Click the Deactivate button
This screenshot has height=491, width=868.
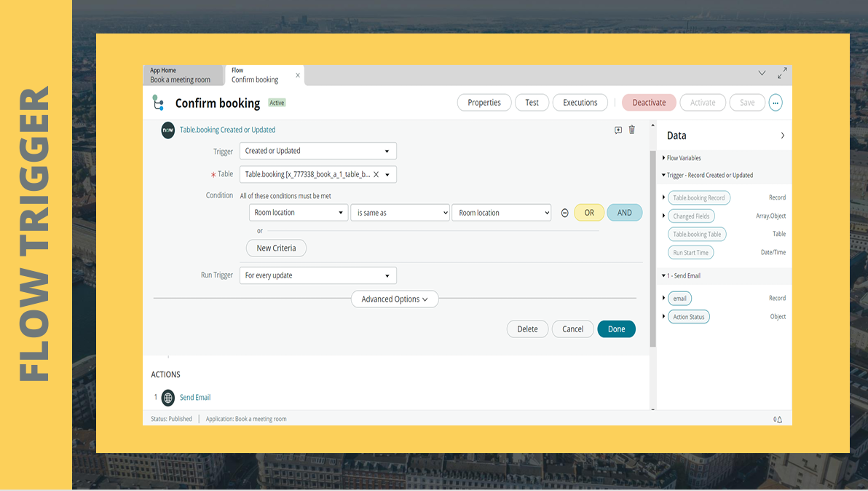point(649,103)
